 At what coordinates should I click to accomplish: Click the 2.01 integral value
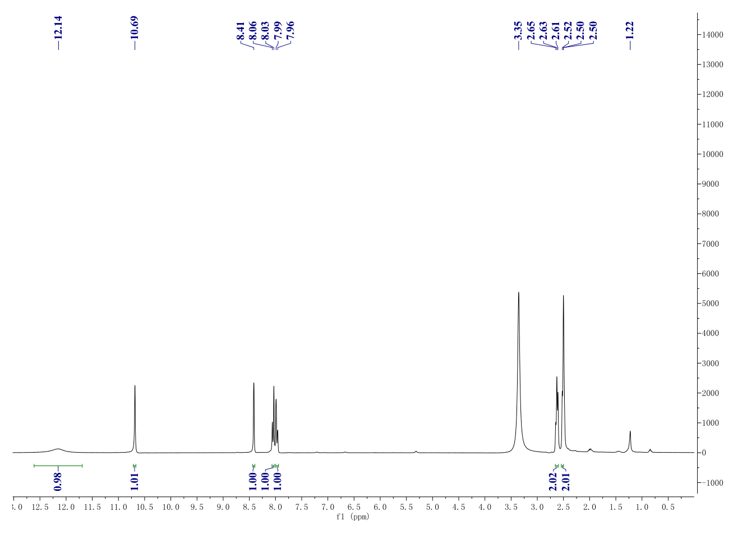tap(566, 481)
